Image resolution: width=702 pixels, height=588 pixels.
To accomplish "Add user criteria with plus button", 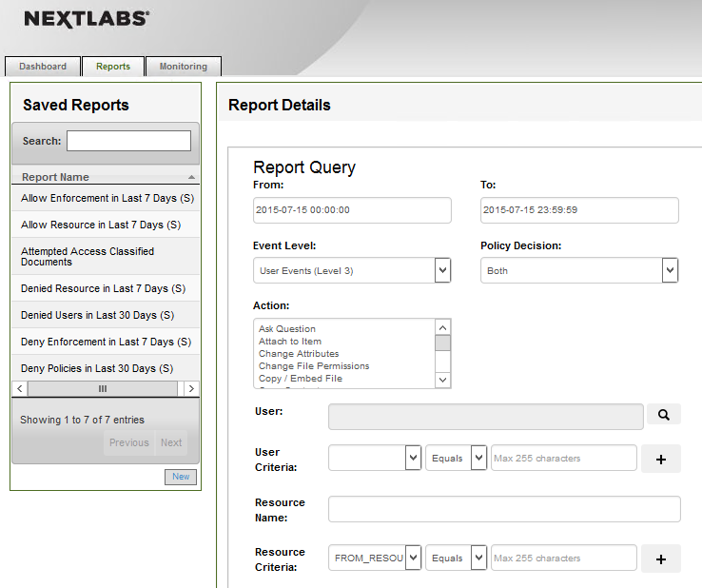I will coord(661,459).
